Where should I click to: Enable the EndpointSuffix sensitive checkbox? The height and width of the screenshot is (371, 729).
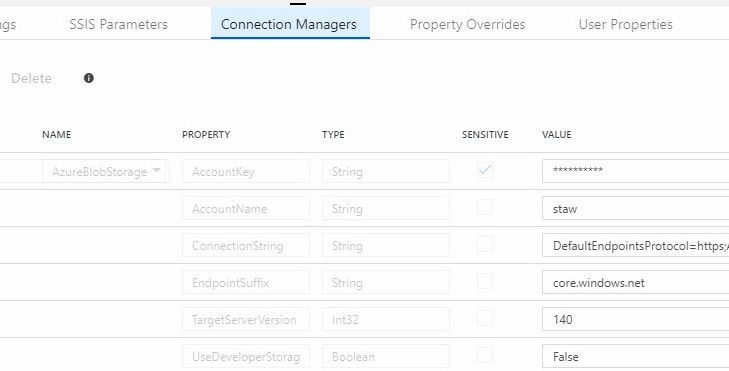[485, 282]
